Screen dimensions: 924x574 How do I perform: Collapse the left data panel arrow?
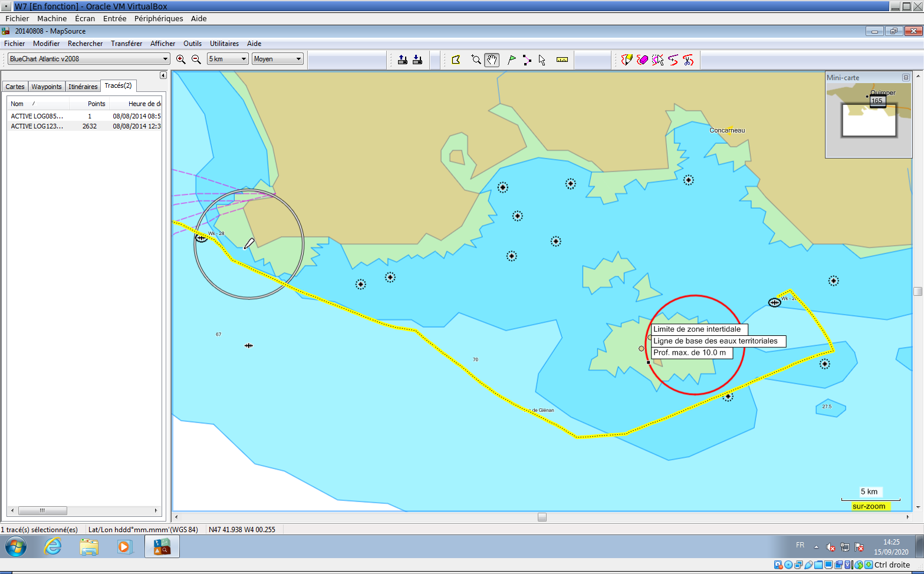tap(163, 75)
